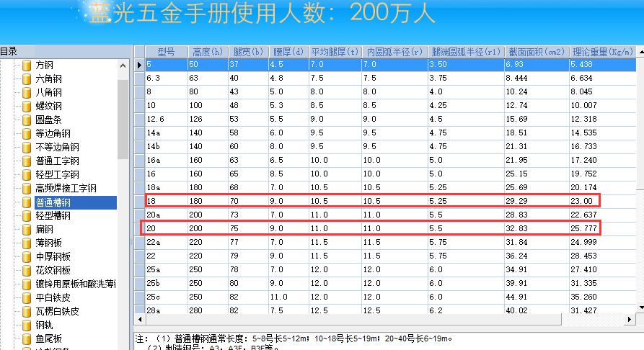Viewport: 644px width, 350px height.
Task: Click section area value 32.83
Action: click(516, 228)
